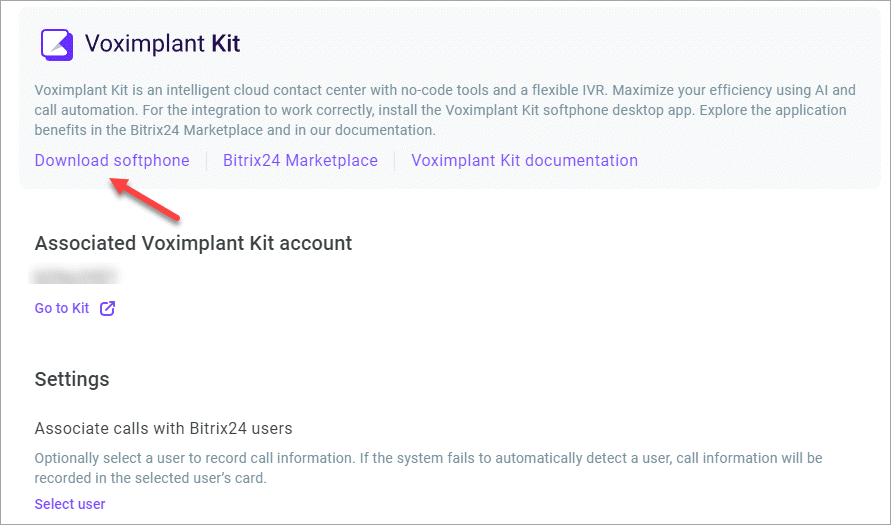Viewport: 891px width, 525px height.
Task: Click the Associated Voximplant Kit account heading
Action: pos(193,243)
